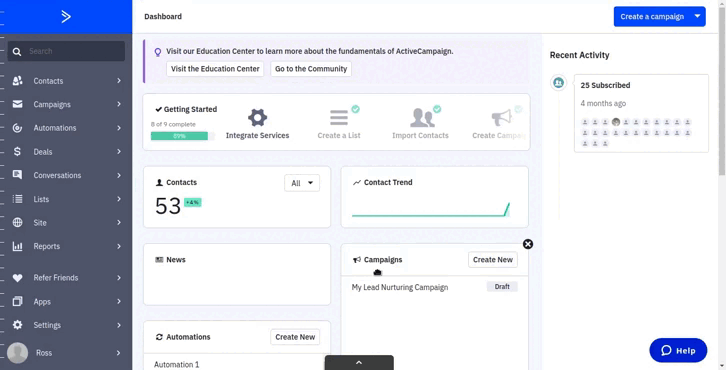Image resolution: width=726 pixels, height=370 pixels.
Task: Click the Dashboard page title
Action: (x=163, y=16)
